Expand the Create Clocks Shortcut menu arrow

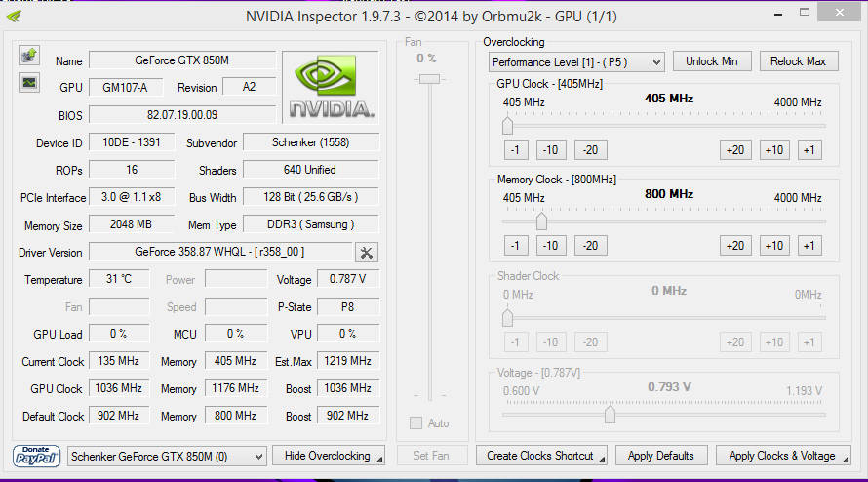pos(602,460)
